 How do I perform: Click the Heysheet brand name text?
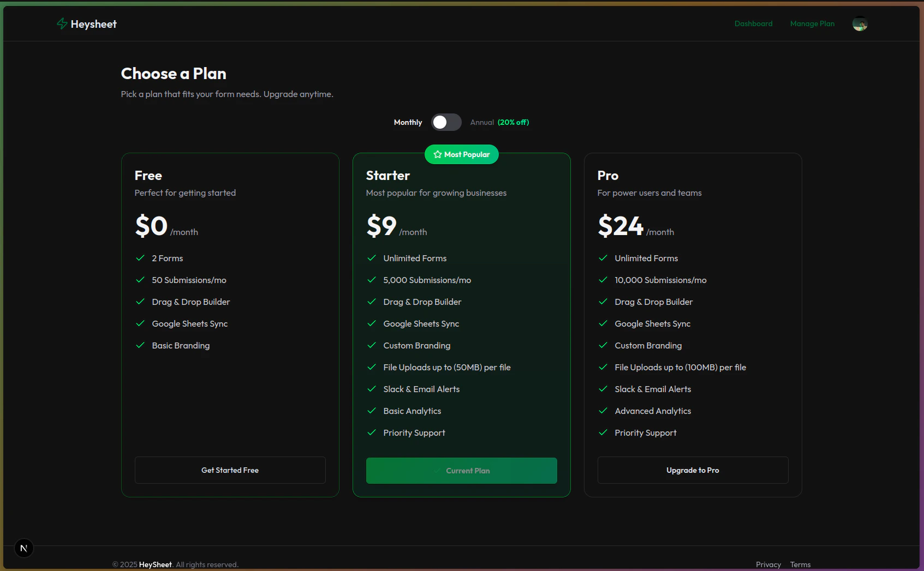point(94,24)
